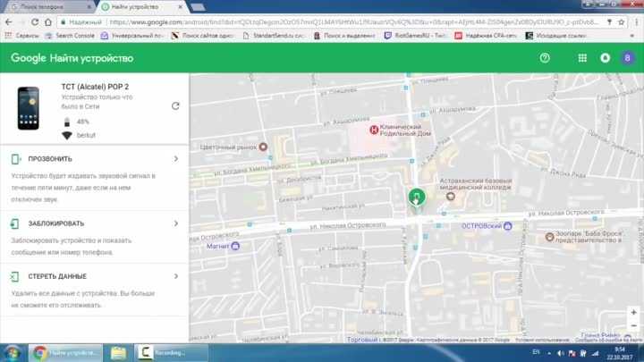The width and height of the screenshot is (644, 362).
Task: Open the language indicator EN in tray
Action: (x=536, y=352)
